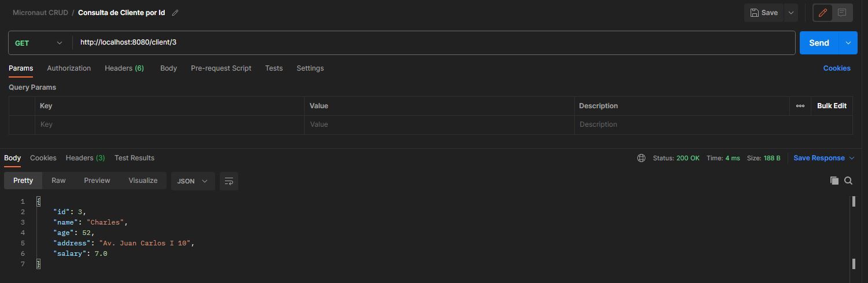Open the Pre-request Script tab

pyautogui.click(x=221, y=68)
